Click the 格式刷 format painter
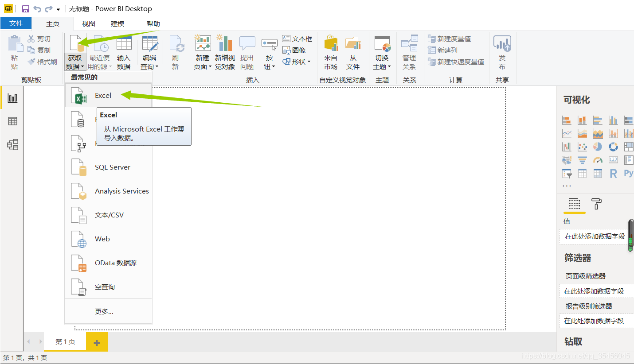The image size is (634, 364). (x=42, y=62)
